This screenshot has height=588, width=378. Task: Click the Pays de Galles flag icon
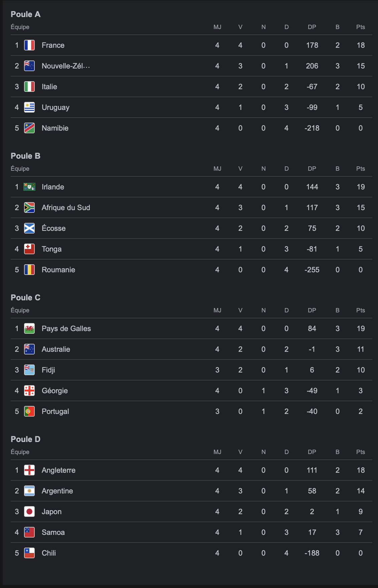pos(29,328)
